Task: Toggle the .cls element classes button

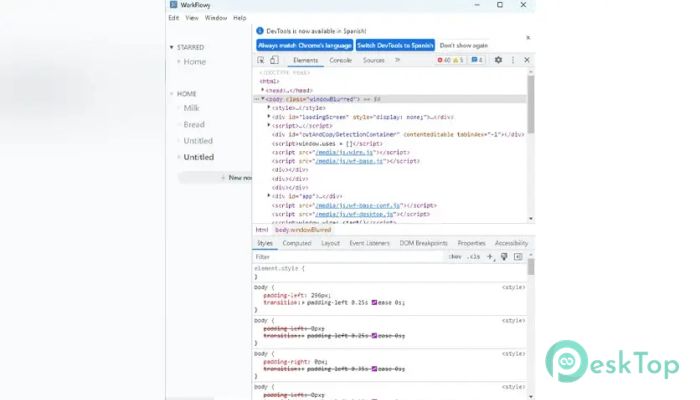Action: point(474,257)
